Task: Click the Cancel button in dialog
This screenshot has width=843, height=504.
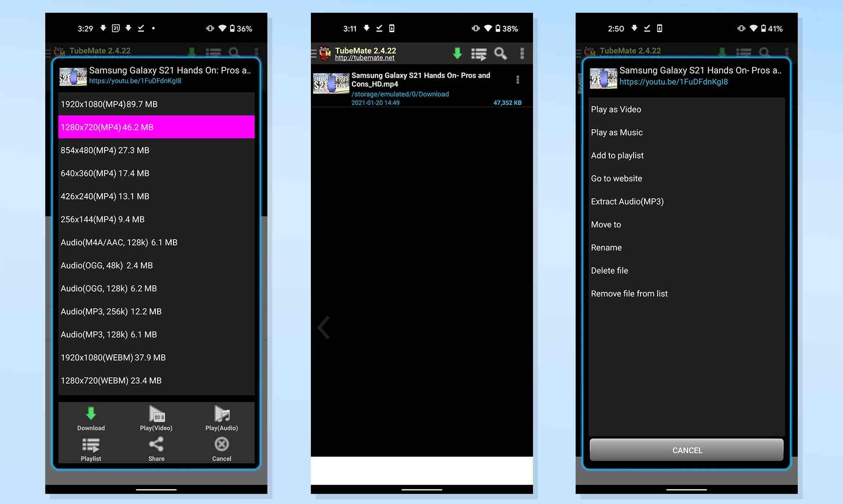Action: pyautogui.click(x=687, y=450)
